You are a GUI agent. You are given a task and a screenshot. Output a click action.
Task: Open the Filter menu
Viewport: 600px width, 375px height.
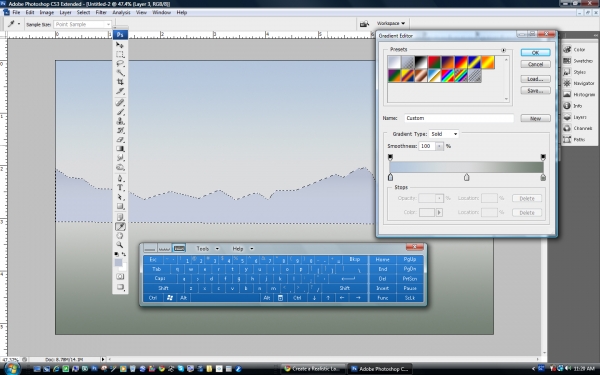(101, 13)
